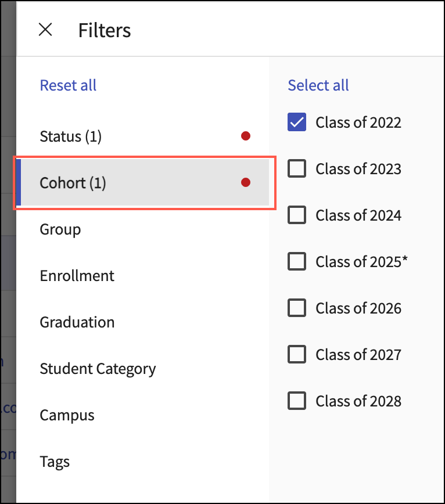Select the Cohort filter category
445x504 pixels.
pyautogui.click(x=73, y=183)
